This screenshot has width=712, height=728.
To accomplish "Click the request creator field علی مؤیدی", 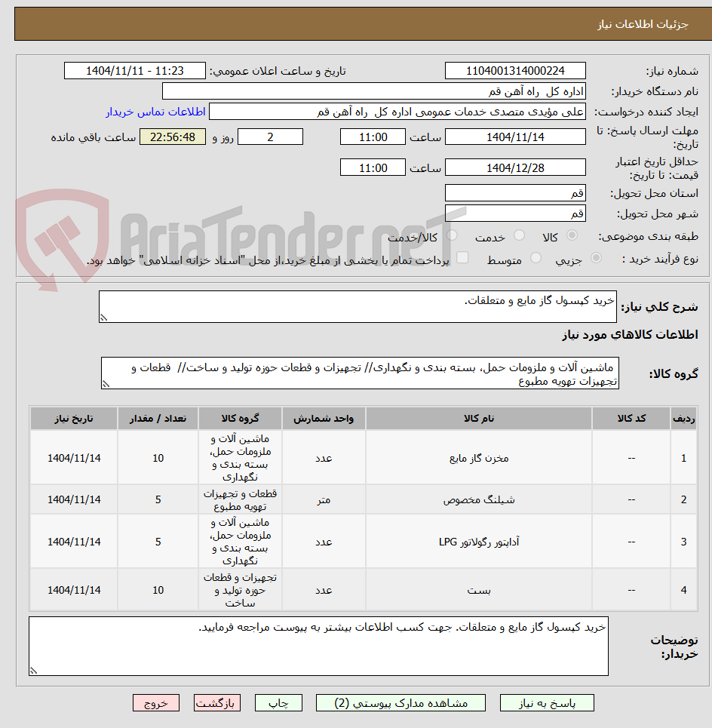I will point(397,112).
